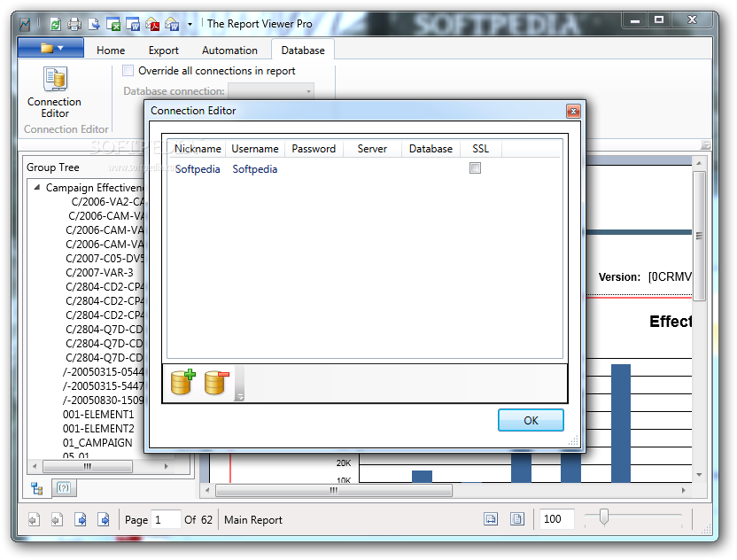Select C/2007-C05-DV5 tree item
737x560 pixels.
(x=105, y=259)
